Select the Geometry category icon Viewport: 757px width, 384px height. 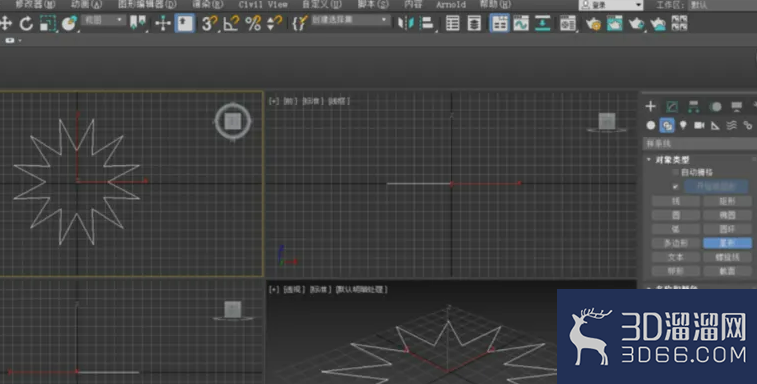(x=651, y=126)
